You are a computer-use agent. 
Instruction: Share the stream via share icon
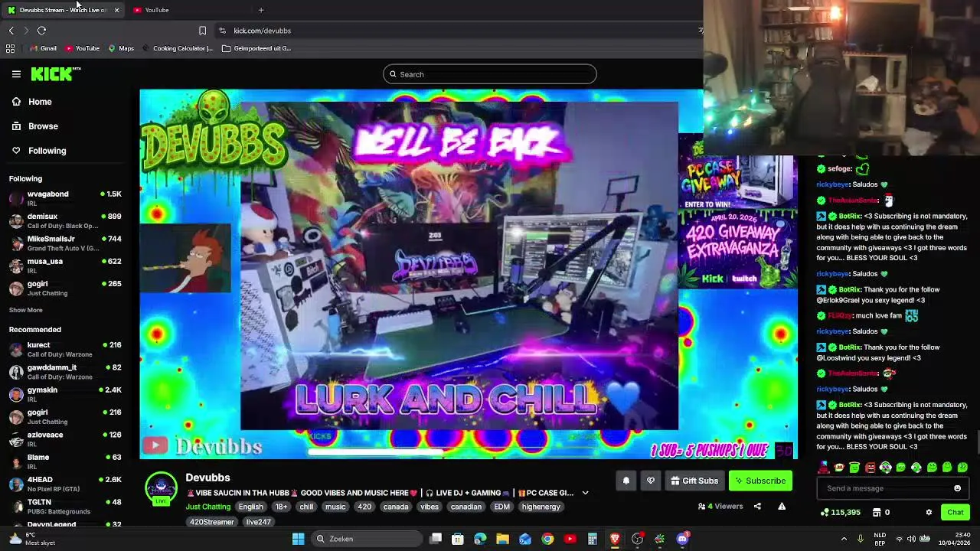click(757, 506)
